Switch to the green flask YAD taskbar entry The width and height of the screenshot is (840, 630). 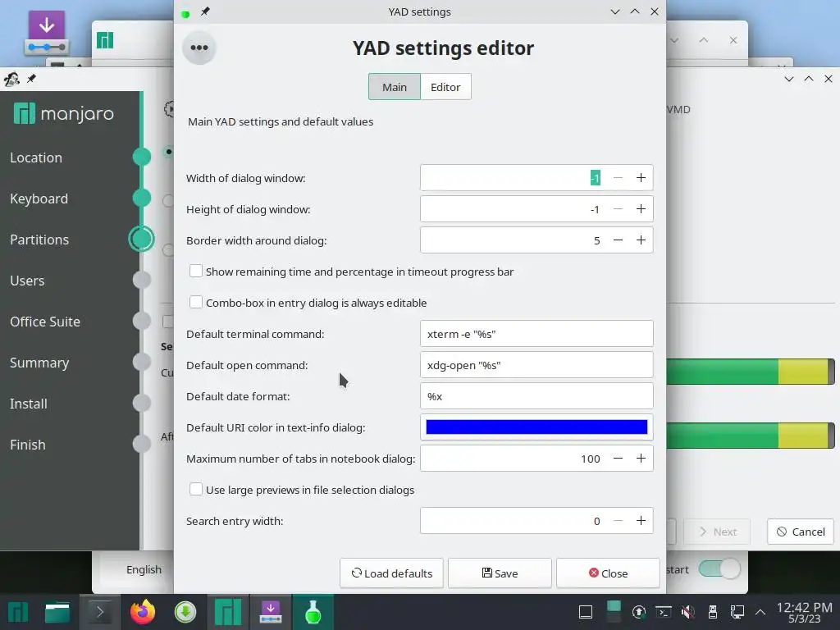tap(313, 612)
